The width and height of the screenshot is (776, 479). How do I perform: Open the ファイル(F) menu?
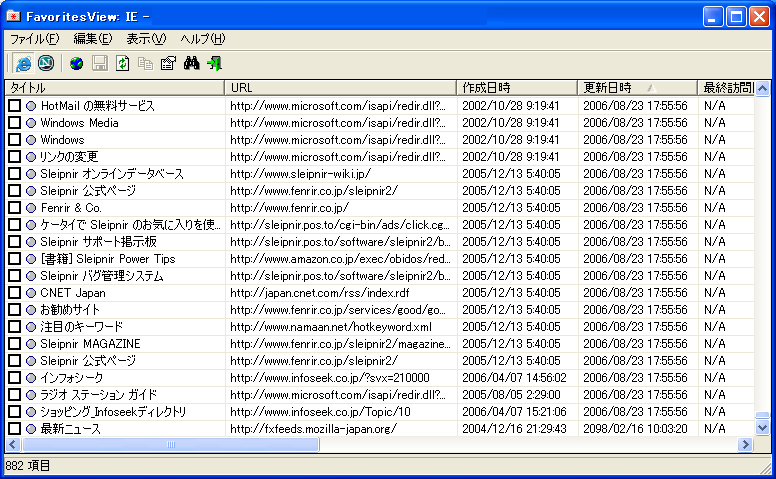coord(35,39)
